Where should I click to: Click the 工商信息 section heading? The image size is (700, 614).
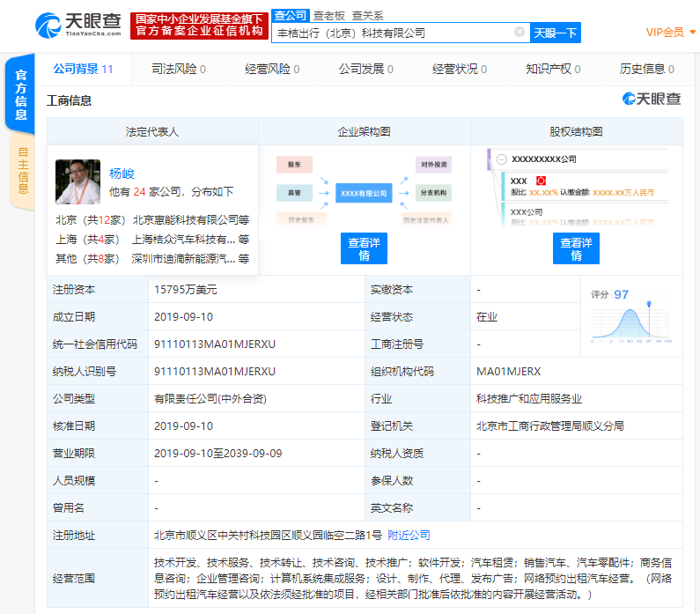[x=70, y=100]
